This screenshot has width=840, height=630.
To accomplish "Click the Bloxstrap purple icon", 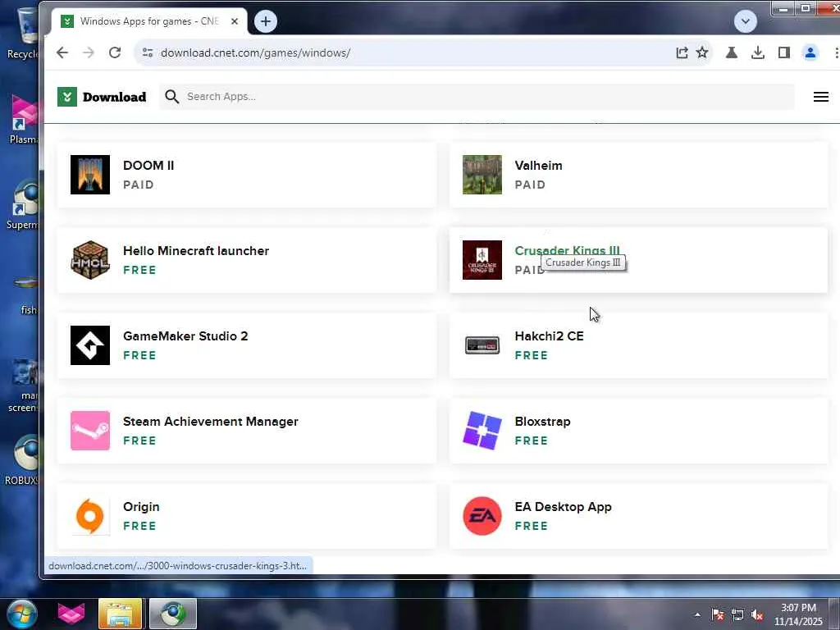I will tap(482, 431).
